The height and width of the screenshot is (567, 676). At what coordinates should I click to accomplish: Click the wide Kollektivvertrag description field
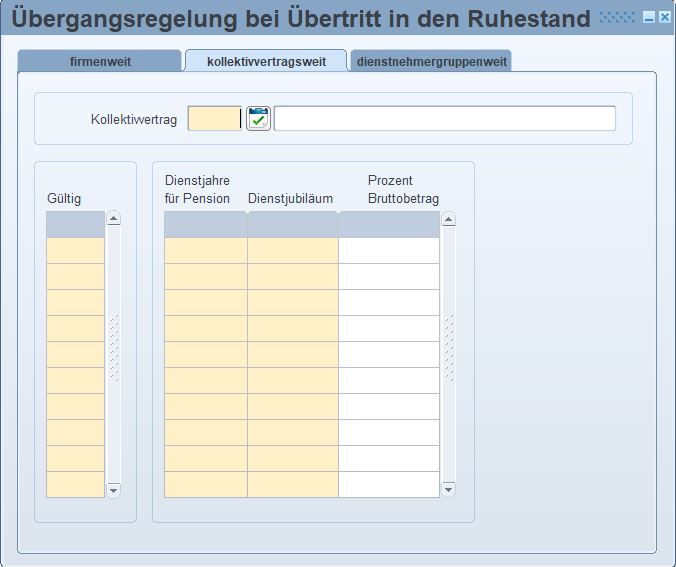coord(444,119)
